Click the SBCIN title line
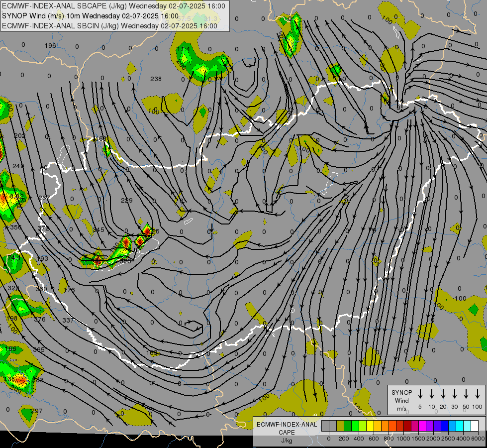Viewport: 487px width, 448px height. [x=109, y=26]
